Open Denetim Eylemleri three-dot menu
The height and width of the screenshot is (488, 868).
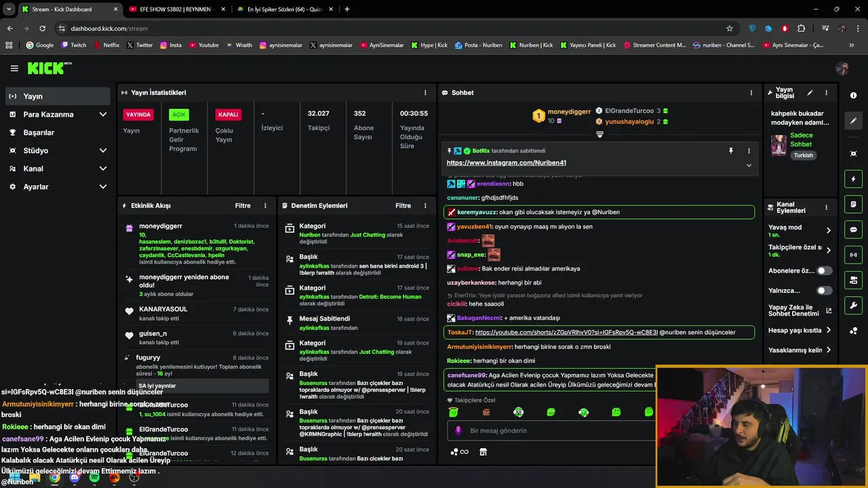[x=425, y=205]
